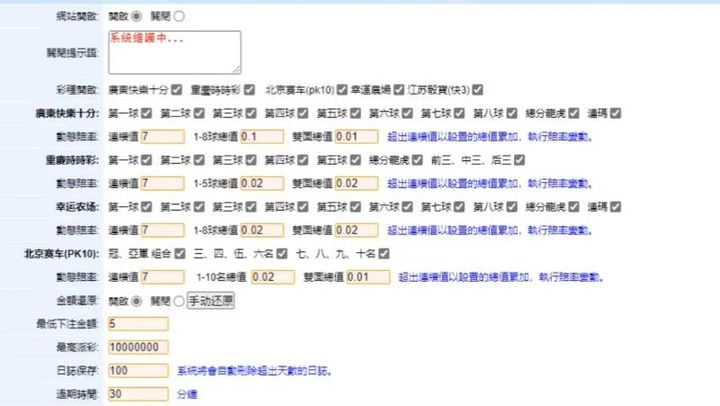Image resolution: width=720 pixels, height=406 pixels.
Task: Click the 日誌保存 days input field
Action: point(137,371)
